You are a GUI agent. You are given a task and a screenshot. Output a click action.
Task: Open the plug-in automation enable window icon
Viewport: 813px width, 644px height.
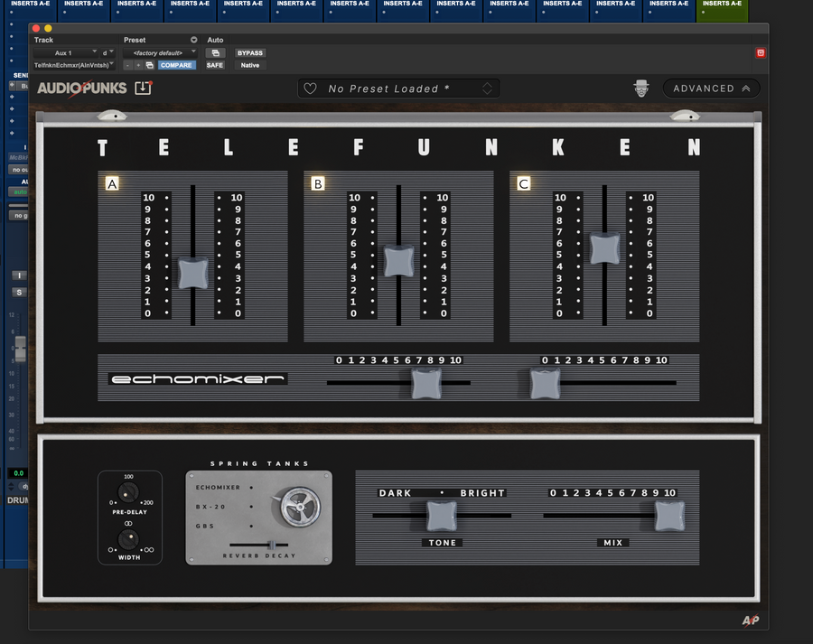pos(215,53)
